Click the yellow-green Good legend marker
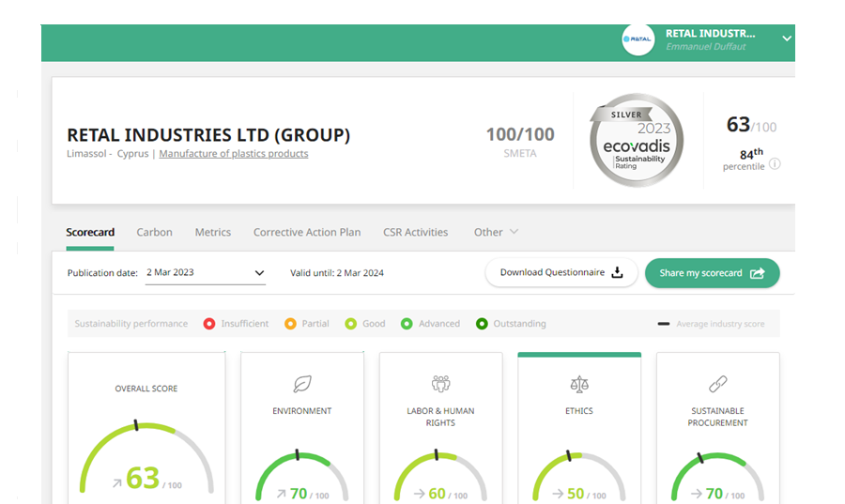The image size is (845, 504). click(351, 324)
